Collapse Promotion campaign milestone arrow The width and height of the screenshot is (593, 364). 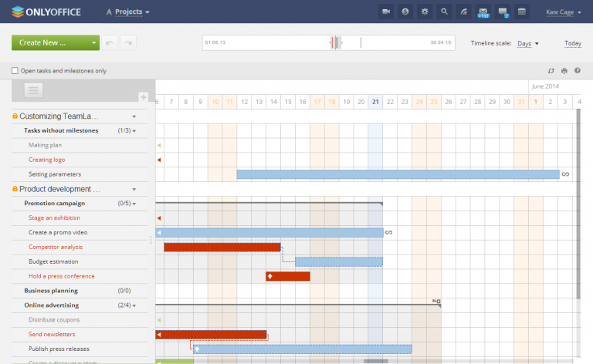click(134, 204)
